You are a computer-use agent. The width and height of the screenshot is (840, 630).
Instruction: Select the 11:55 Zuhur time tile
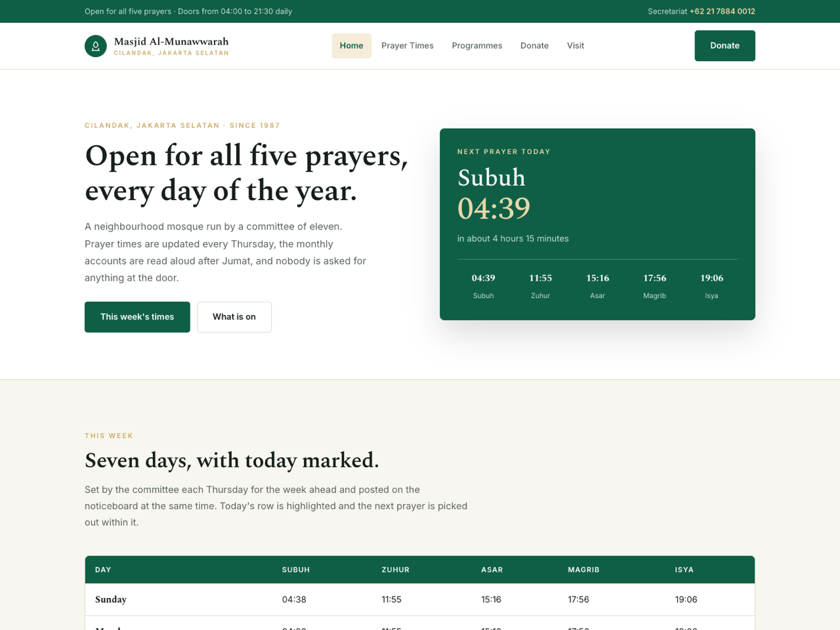pyautogui.click(x=541, y=286)
